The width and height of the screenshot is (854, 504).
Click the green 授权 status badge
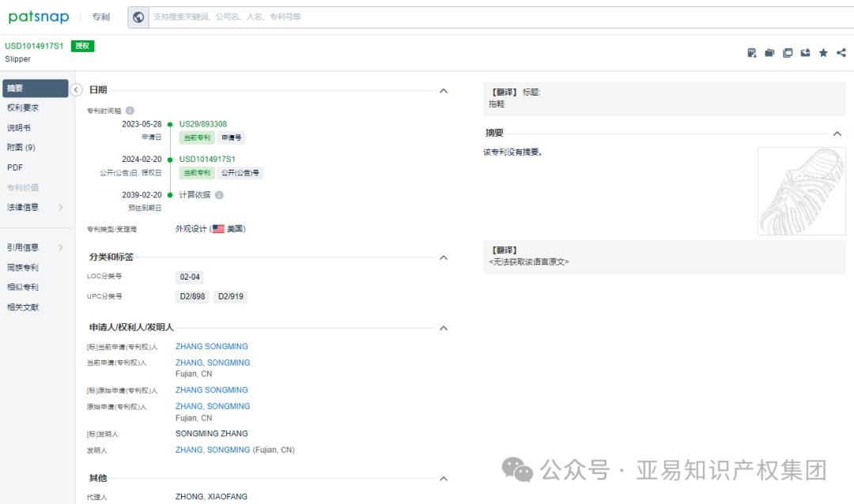(83, 46)
